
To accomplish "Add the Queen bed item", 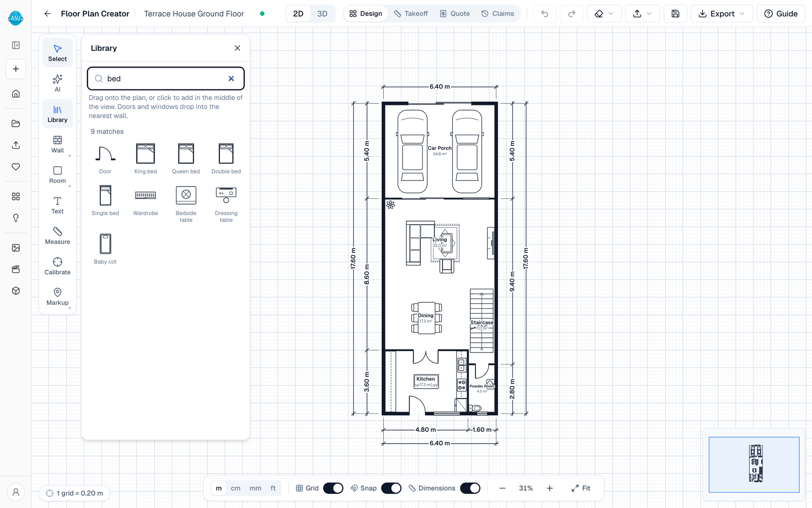I will pyautogui.click(x=186, y=158).
